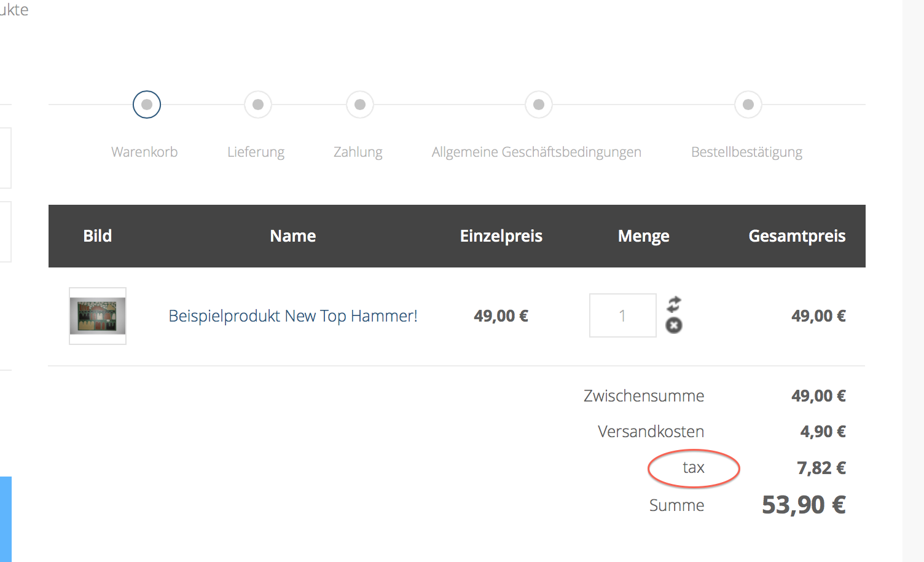Focus the quantity input field

623,315
